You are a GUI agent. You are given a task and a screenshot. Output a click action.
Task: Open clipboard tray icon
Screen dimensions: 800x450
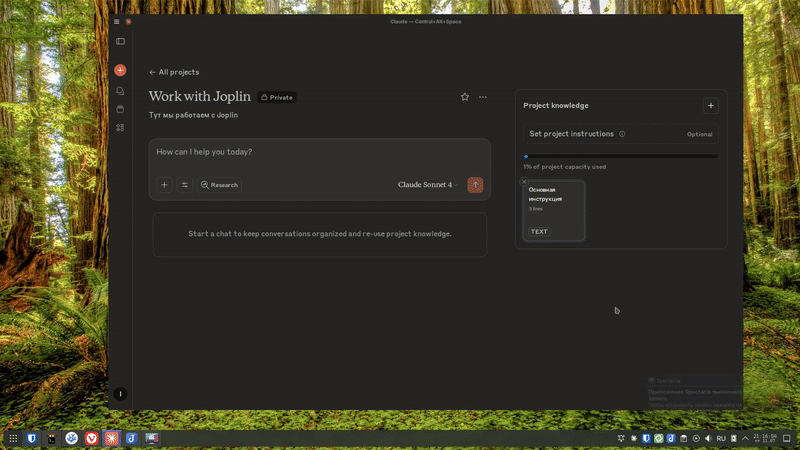tap(684, 438)
